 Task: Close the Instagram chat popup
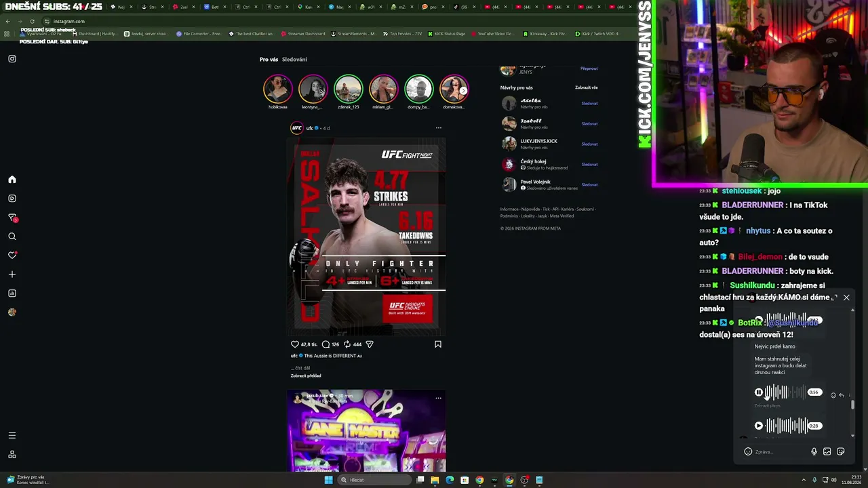846,298
